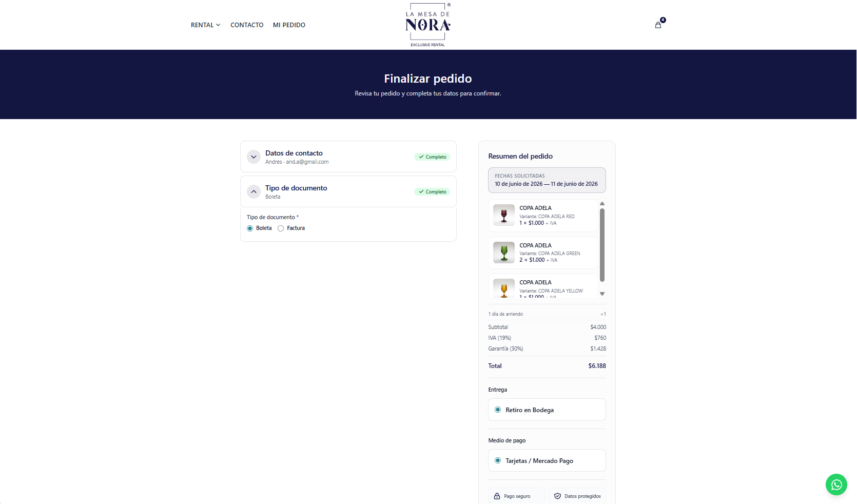857x504 pixels.
Task: Click the order list scroll up arrow
Action: tap(602, 204)
